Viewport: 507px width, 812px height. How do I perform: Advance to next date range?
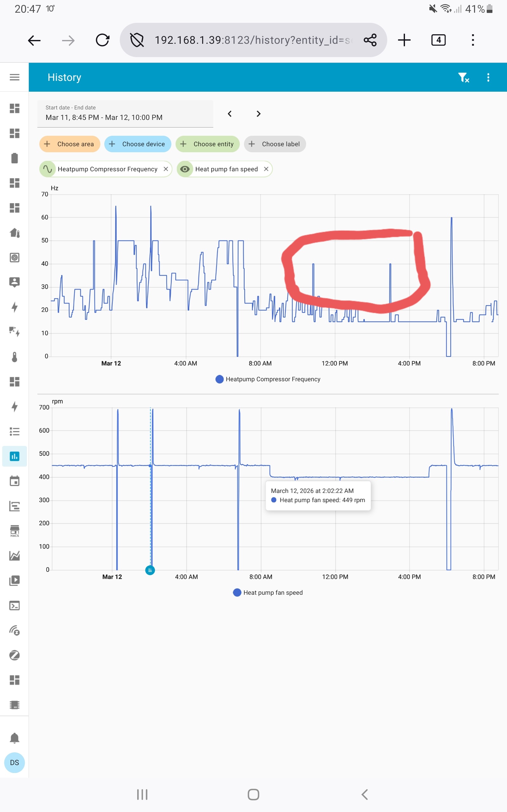click(x=258, y=114)
